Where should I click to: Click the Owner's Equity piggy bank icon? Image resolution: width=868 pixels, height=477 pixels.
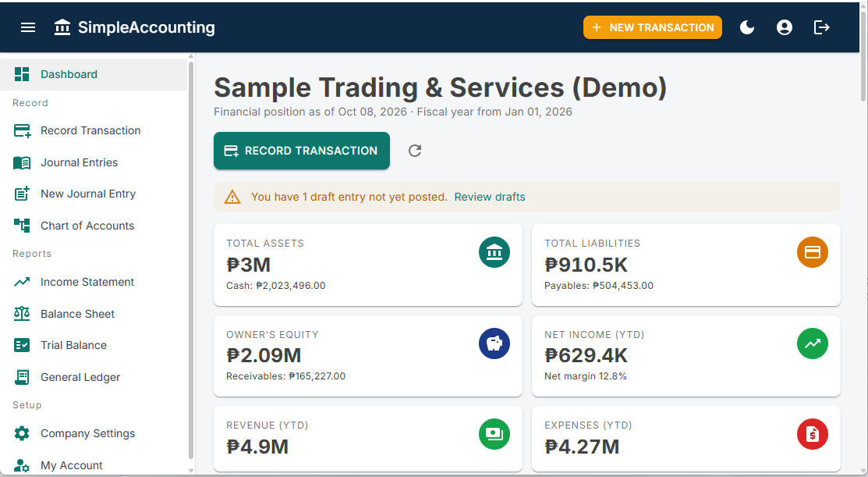(x=494, y=344)
